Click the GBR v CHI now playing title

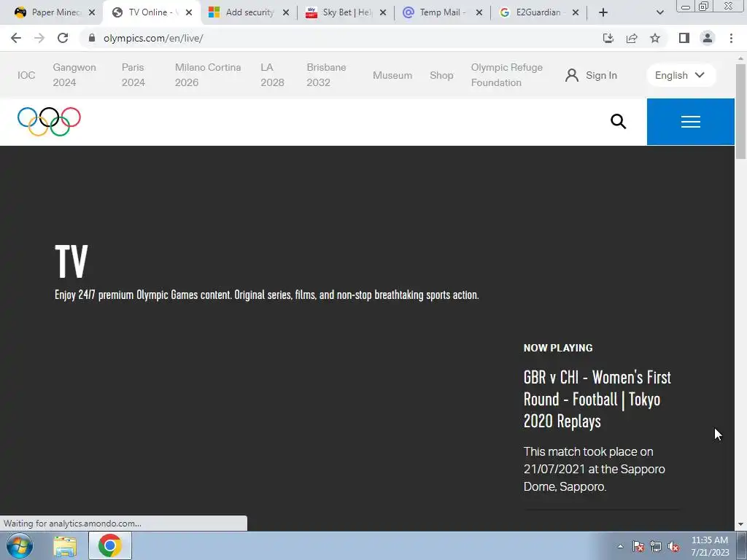pyautogui.click(x=597, y=399)
